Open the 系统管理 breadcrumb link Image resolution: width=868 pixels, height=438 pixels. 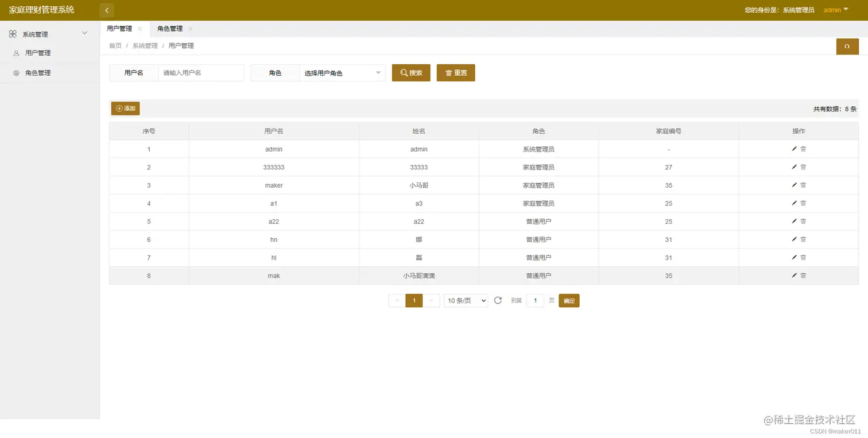145,46
